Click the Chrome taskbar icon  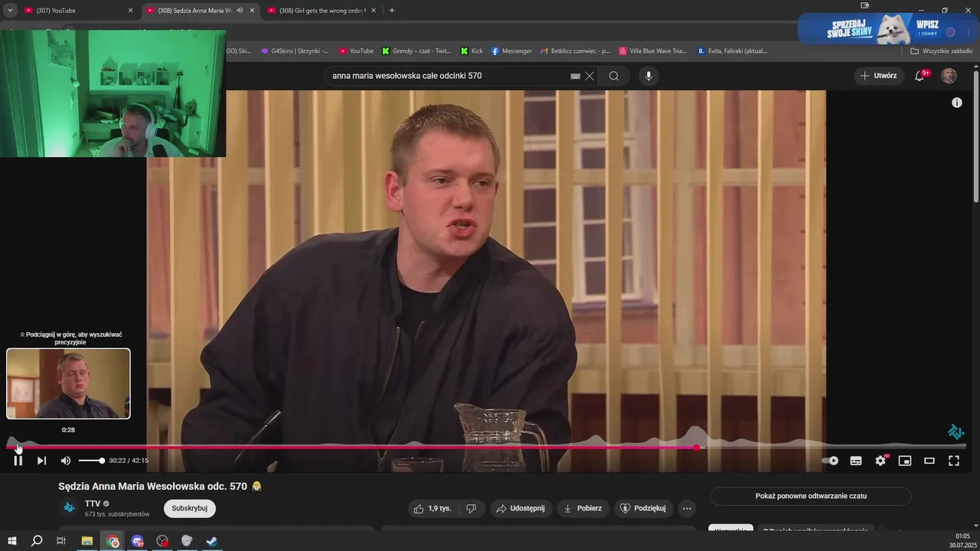[113, 541]
